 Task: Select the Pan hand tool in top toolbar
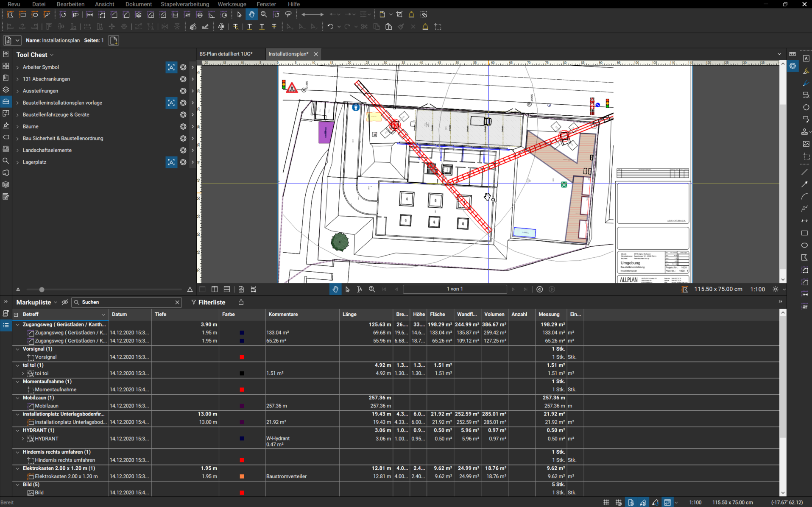tap(251, 14)
